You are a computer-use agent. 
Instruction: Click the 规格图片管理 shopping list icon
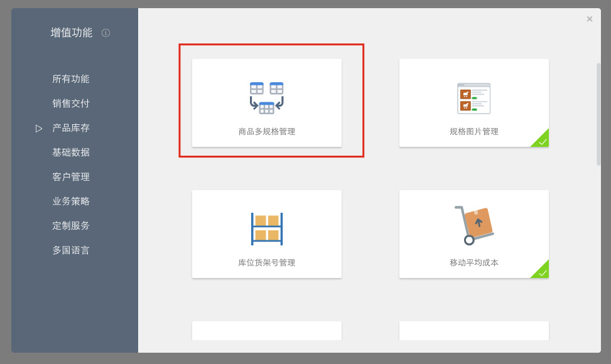pyautogui.click(x=474, y=99)
